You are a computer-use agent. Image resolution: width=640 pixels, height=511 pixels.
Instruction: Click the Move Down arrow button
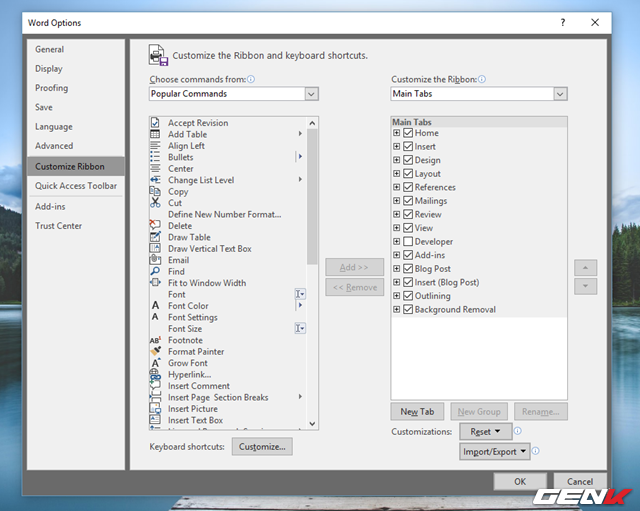585,287
